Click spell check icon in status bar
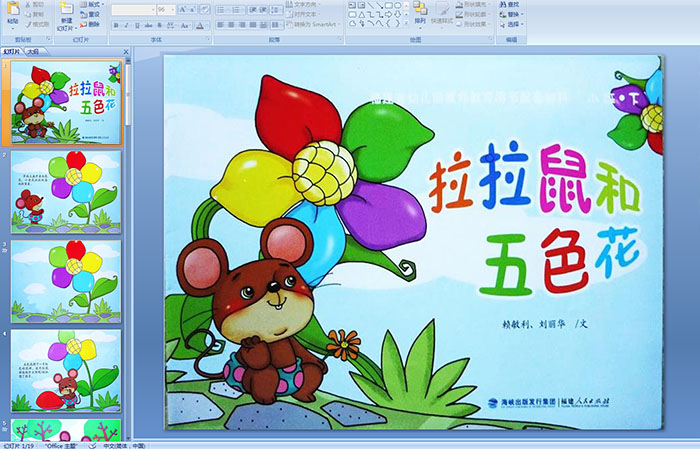 [x=92, y=445]
